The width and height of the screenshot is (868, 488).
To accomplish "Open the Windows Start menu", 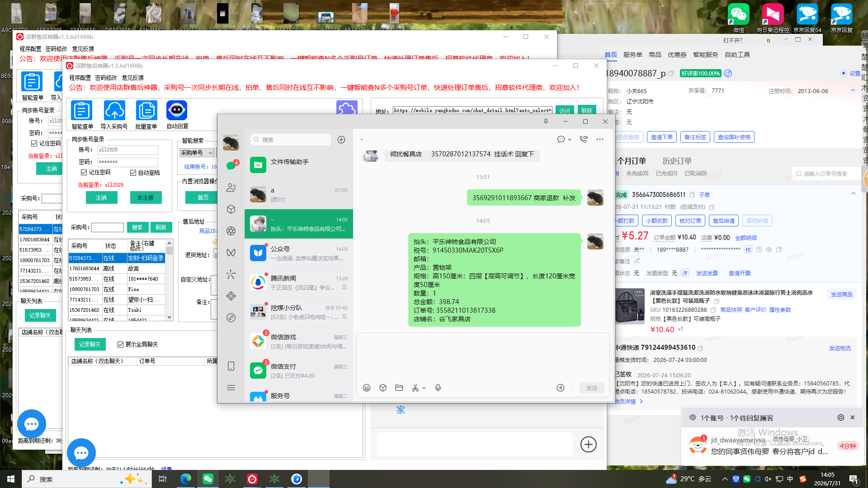I will pyautogui.click(x=11, y=479).
